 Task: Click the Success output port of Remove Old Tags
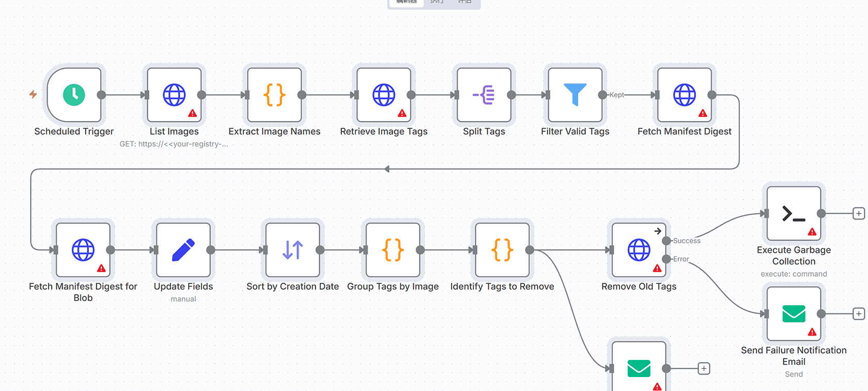pos(667,240)
